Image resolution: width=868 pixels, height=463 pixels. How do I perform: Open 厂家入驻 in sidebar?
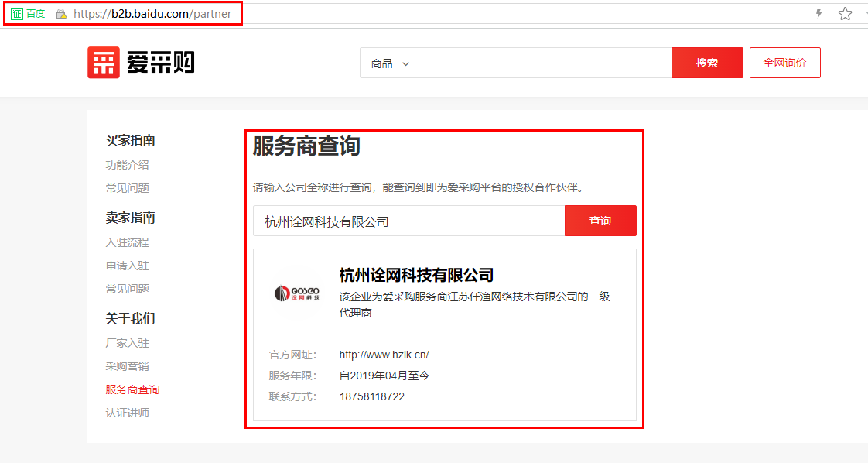[x=128, y=343]
